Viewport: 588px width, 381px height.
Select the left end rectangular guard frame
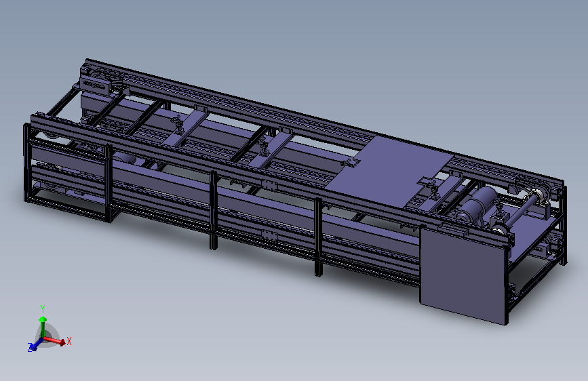pyautogui.click(x=68, y=172)
